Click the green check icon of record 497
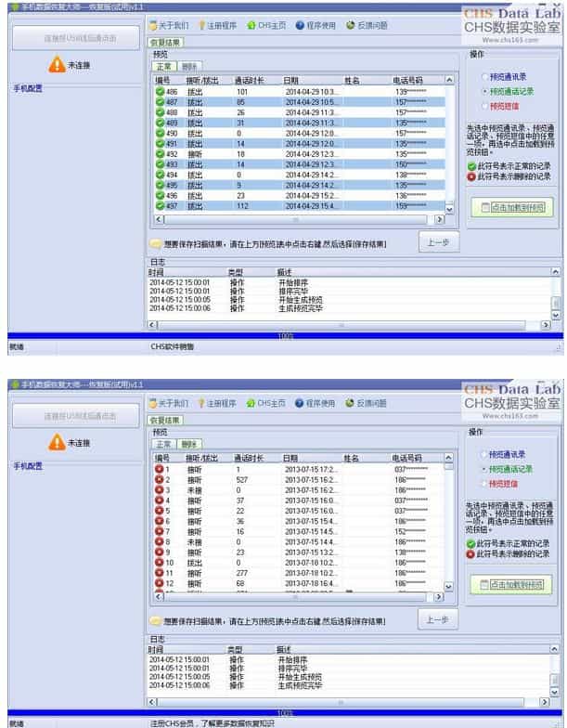Viewport: 567px width, 728px height. tap(160, 206)
